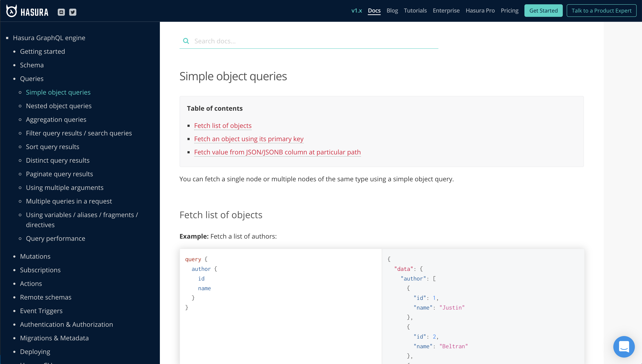This screenshot has width=642, height=364.
Task: Click Talk to a Product Expert
Action: coord(601,11)
